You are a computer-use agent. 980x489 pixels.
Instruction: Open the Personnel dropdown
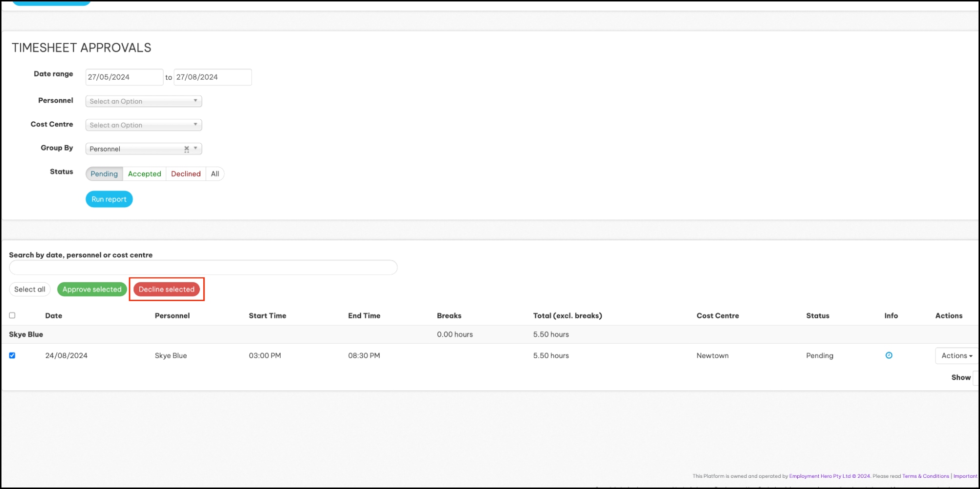click(143, 101)
